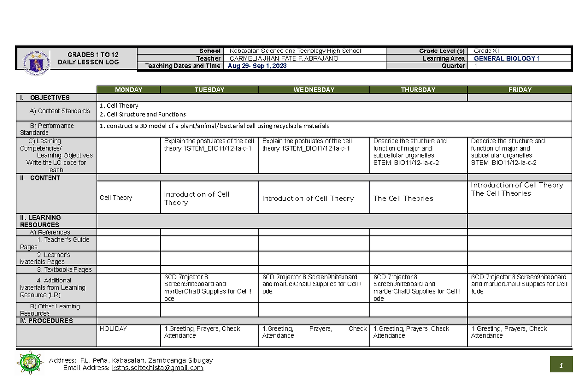Image resolution: width=588 pixels, height=385 pixels.
Task: Select the Grade XI grade level cell
Action: click(490, 51)
